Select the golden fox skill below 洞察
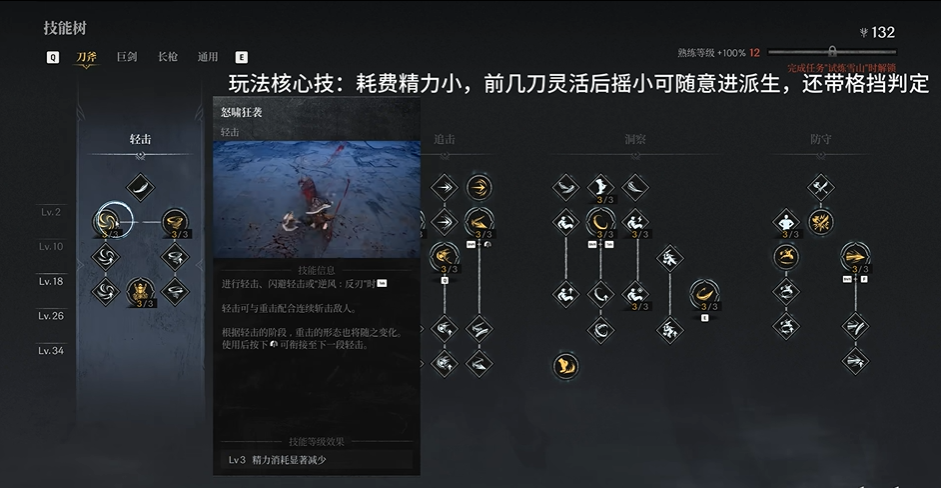The height and width of the screenshot is (488, 941). pyautogui.click(x=565, y=365)
